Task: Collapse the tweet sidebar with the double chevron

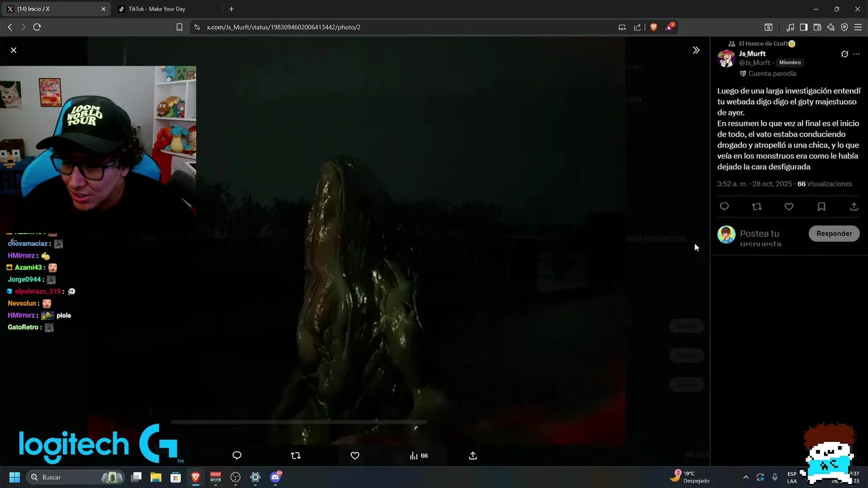Action: 696,50
